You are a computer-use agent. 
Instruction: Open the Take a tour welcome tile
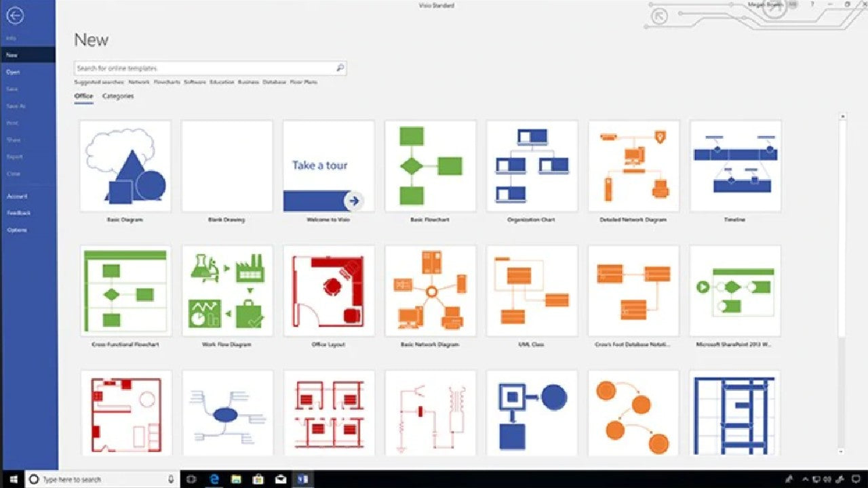pos(328,172)
